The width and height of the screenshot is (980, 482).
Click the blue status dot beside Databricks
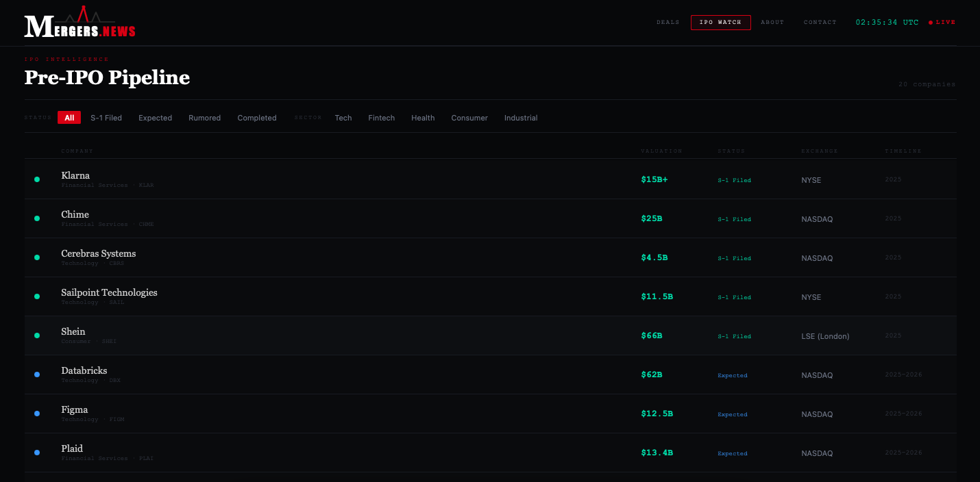[37, 375]
